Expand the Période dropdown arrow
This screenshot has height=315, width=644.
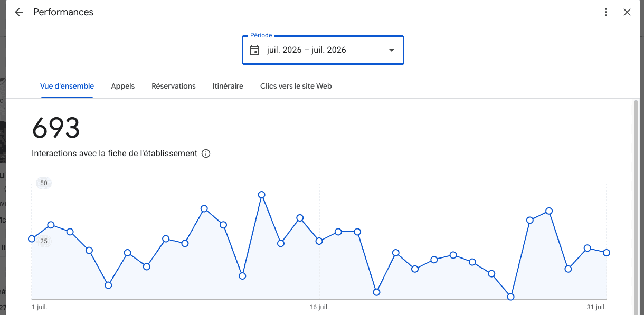point(392,50)
